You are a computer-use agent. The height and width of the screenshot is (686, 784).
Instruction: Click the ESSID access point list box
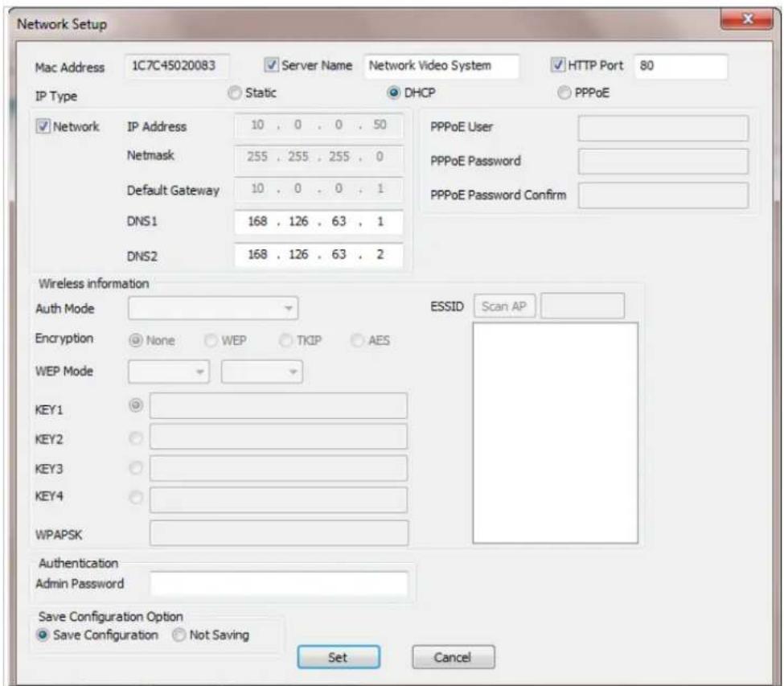coord(555,433)
